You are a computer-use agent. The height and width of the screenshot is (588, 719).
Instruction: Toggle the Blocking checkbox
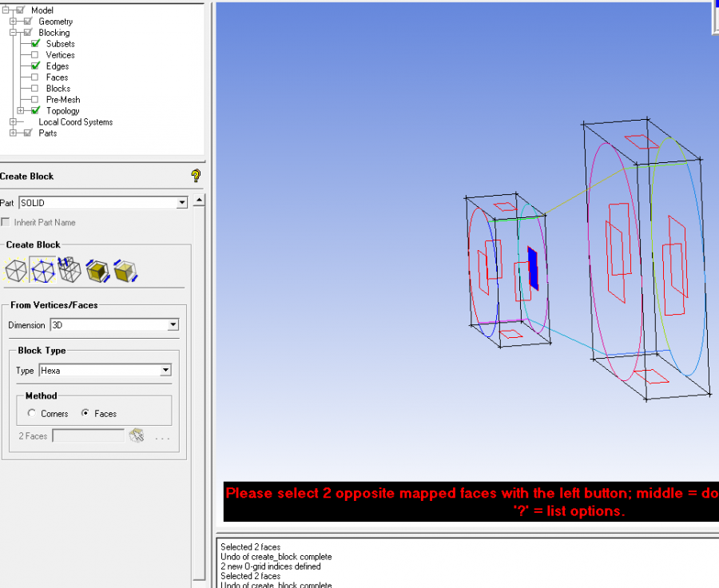pos(28,33)
